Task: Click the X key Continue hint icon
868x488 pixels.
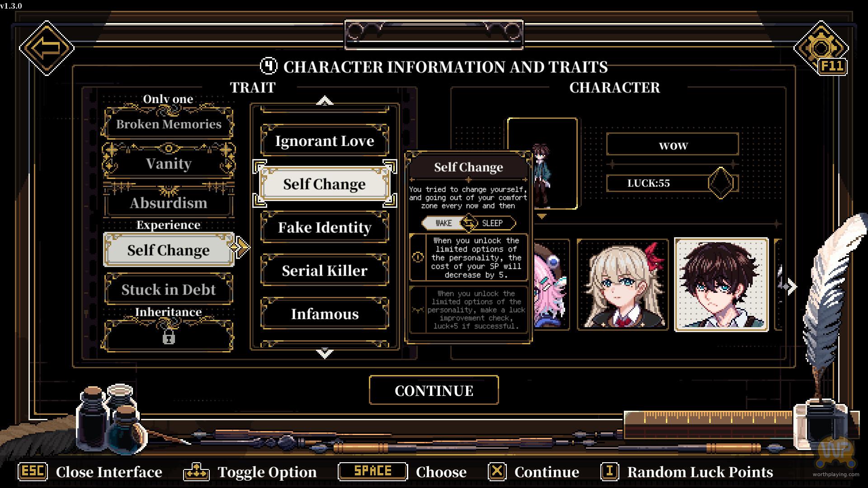Action: tap(497, 471)
